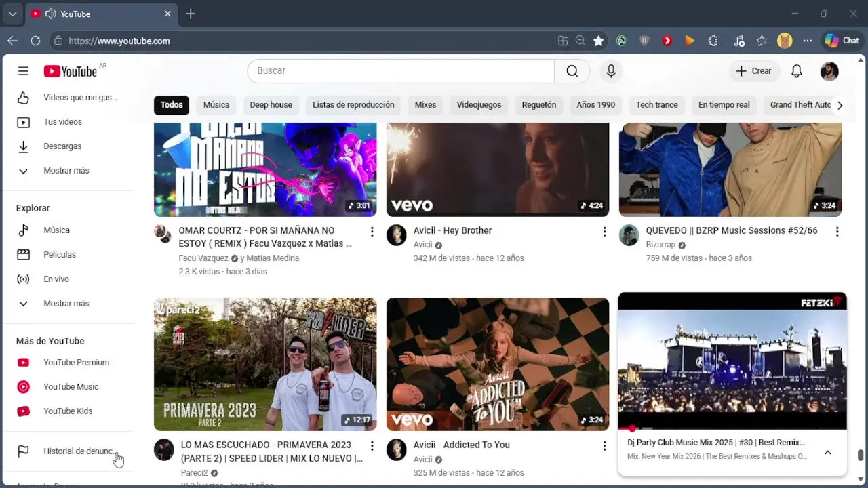The image size is (868, 488).
Task: Select Listas de reproducción chip
Action: click(353, 105)
